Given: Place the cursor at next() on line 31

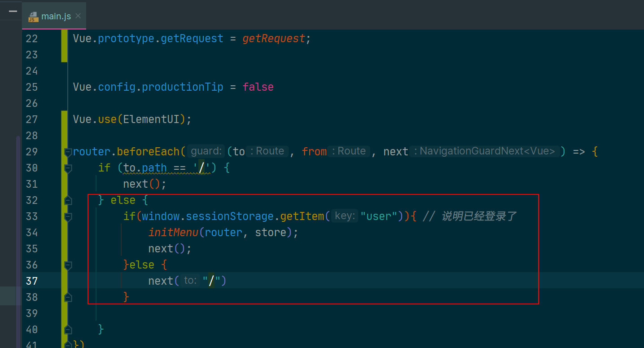Looking at the screenshot, I should [145, 184].
